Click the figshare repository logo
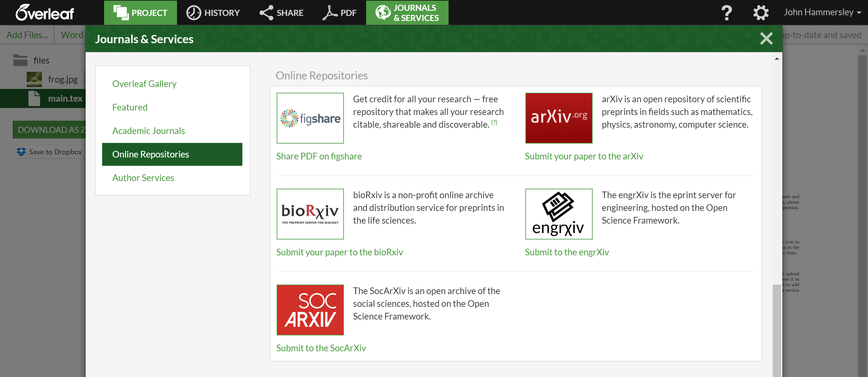This screenshot has height=377, width=868. (311, 118)
